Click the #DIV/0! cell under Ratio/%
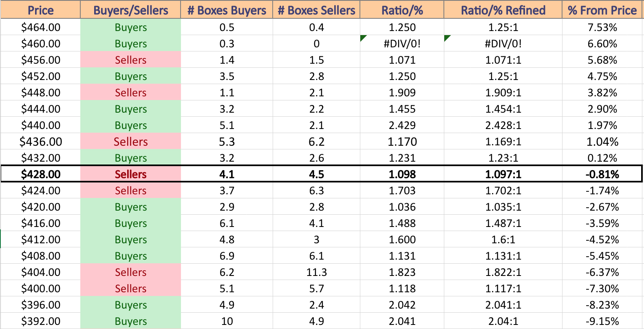The image size is (644, 329). [x=402, y=44]
